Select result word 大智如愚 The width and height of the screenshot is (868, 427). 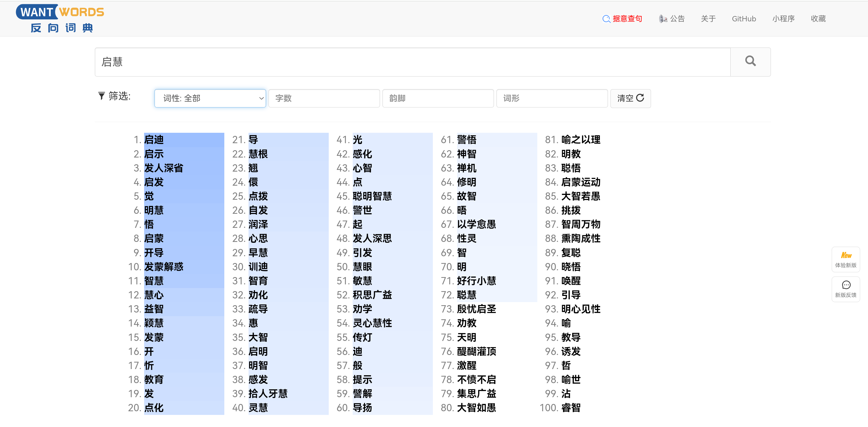pyautogui.click(x=476, y=408)
